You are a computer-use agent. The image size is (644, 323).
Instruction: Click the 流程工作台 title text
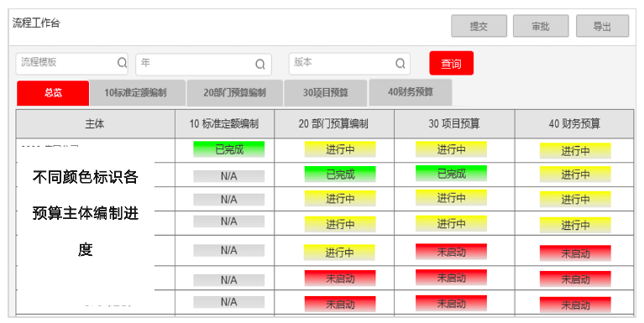point(36,23)
